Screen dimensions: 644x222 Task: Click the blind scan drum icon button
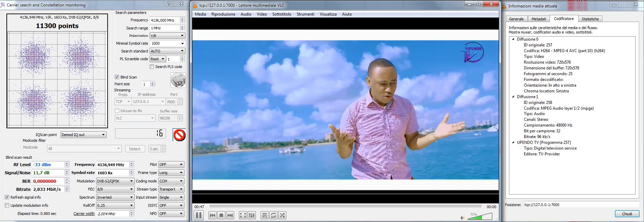pos(178,80)
